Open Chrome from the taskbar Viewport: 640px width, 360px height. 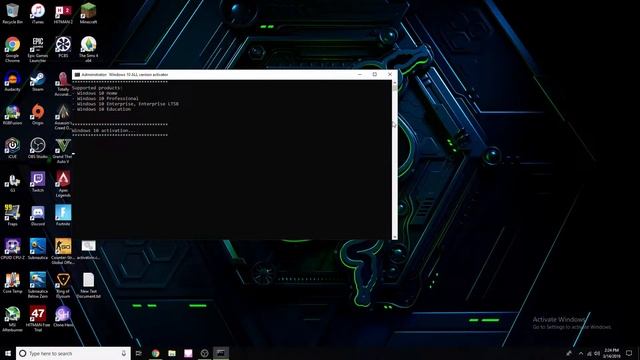[156, 353]
